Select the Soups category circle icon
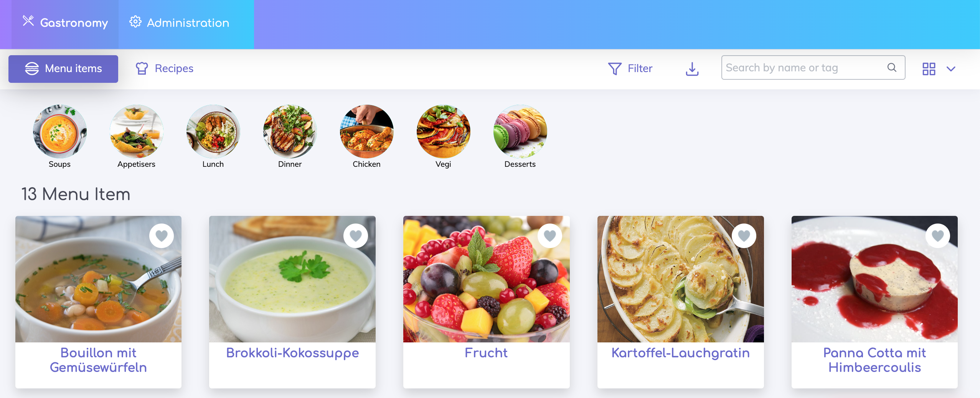The width and height of the screenshot is (980, 398). click(x=59, y=132)
